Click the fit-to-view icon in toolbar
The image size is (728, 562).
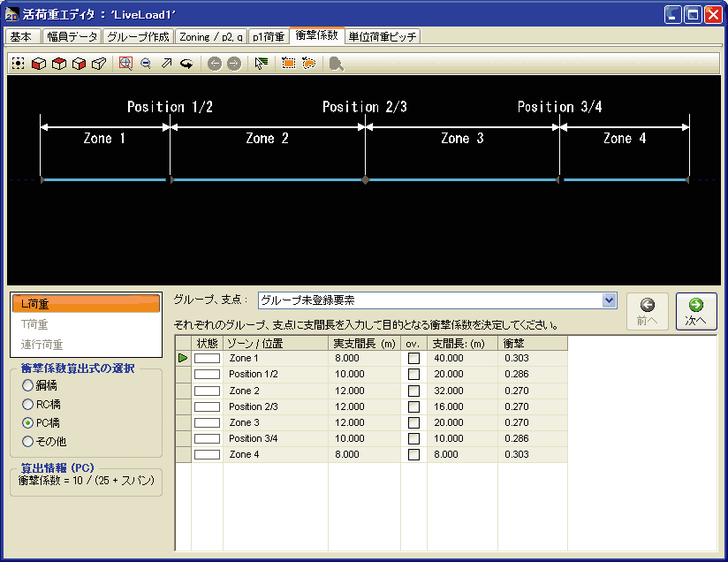click(x=18, y=64)
